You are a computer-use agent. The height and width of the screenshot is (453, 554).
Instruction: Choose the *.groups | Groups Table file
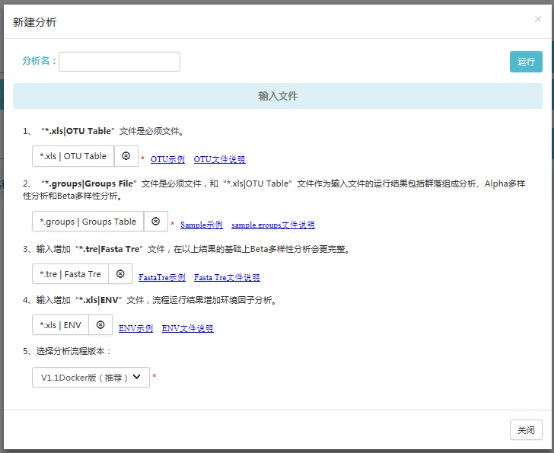(x=88, y=222)
